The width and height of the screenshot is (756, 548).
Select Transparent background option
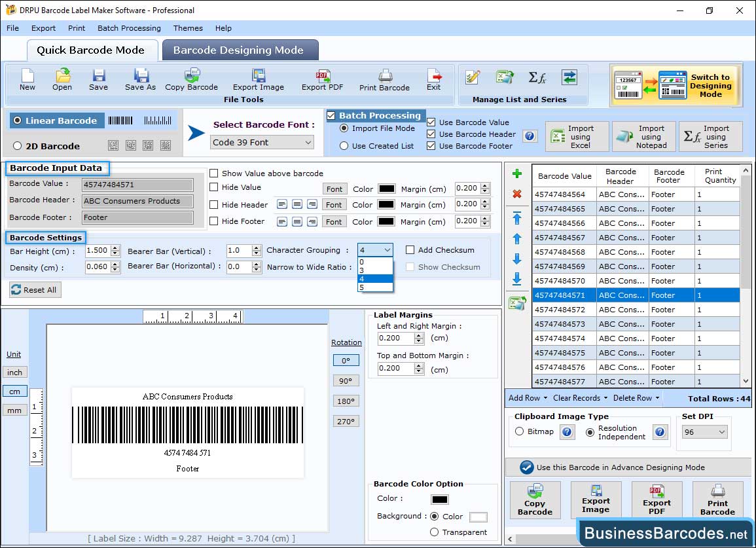(x=434, y=532)
